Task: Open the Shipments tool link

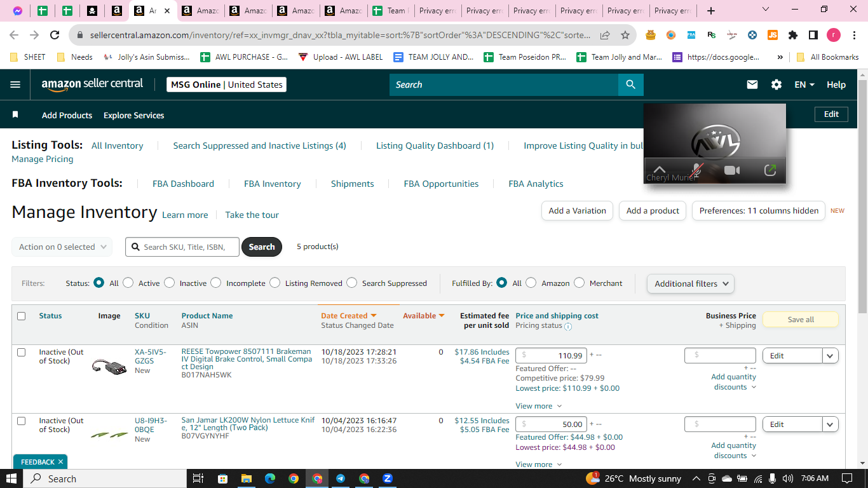Action: tap(352, 184)
